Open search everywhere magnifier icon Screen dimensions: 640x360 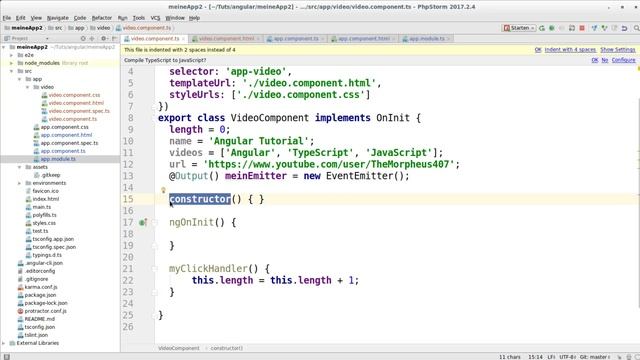pyautogui.click(x=636, y=28)
